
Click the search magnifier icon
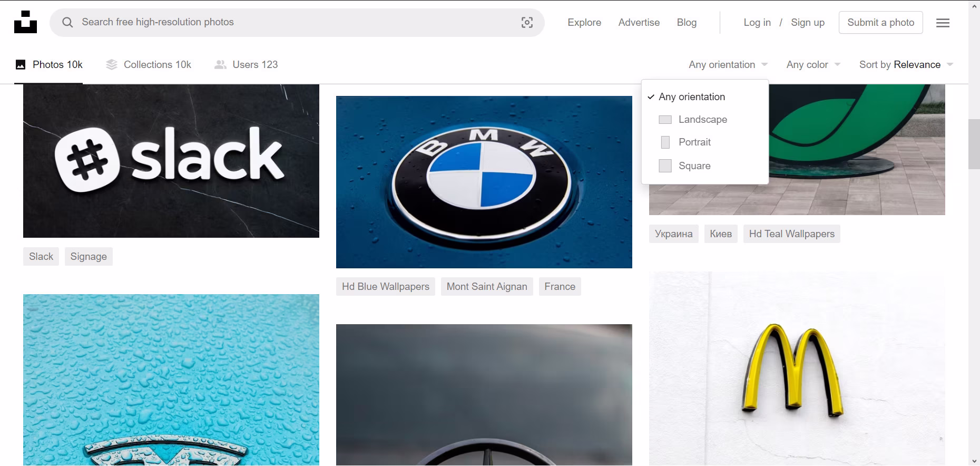coord(67,22)
